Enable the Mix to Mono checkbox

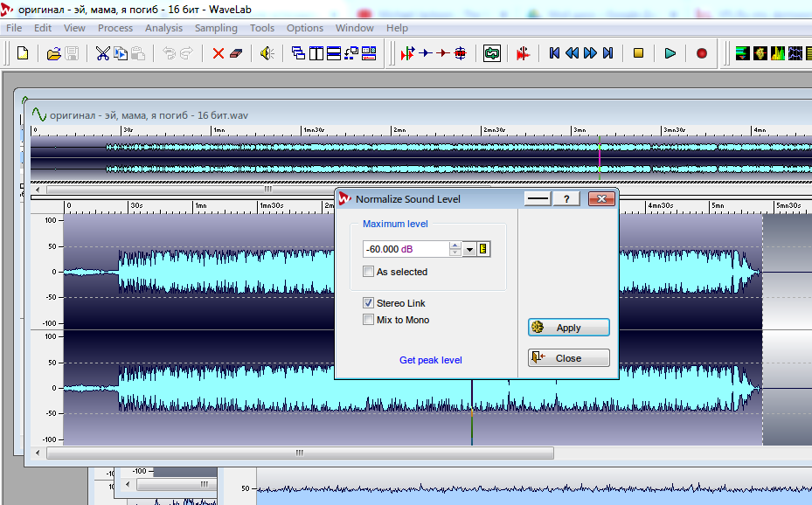coord(369,320)
